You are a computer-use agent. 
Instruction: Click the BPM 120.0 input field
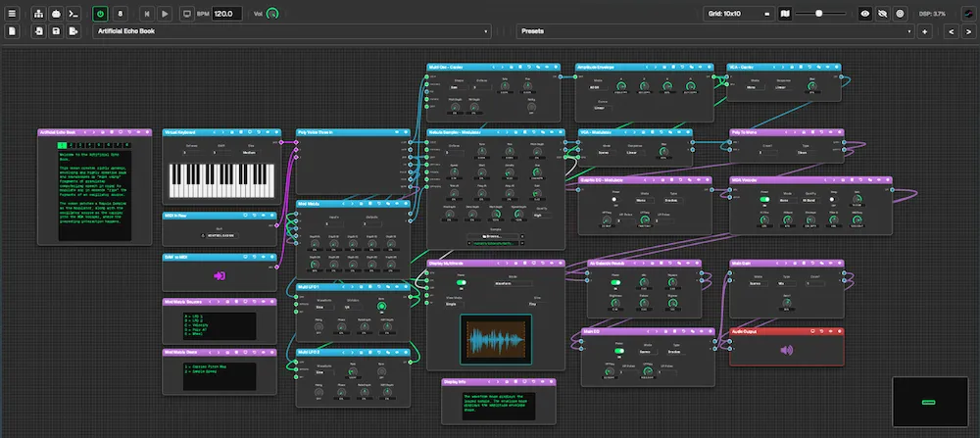pos(227,13)
